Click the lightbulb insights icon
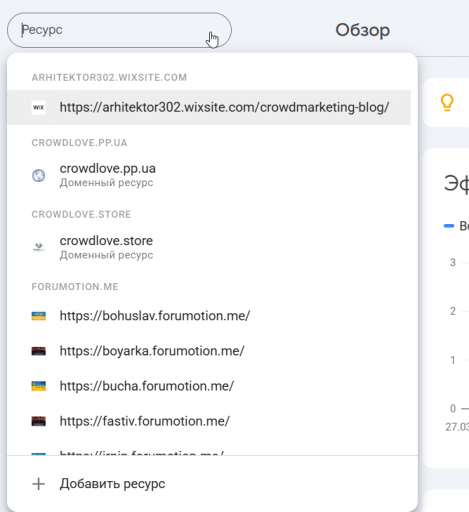The image size is (469, 512). point(447,102)
